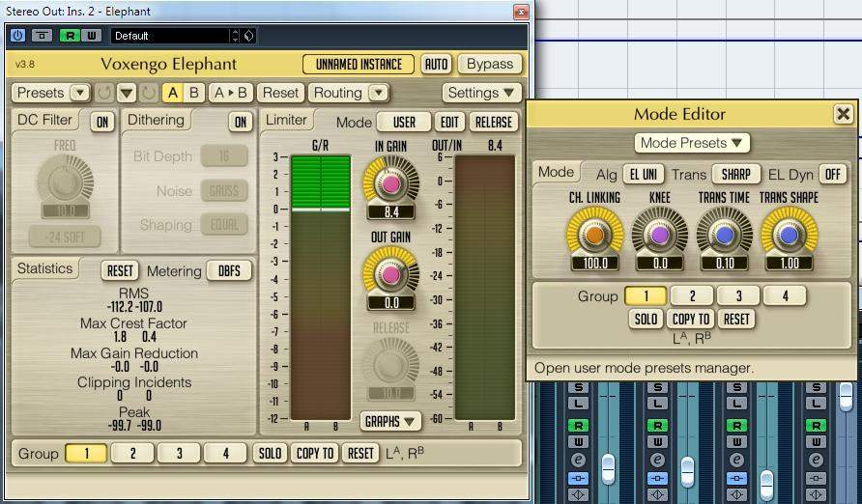The width and height of the screenshot is (862, 504).
Task: Click the Read automation R icon
Action: [x=71, y=36]
